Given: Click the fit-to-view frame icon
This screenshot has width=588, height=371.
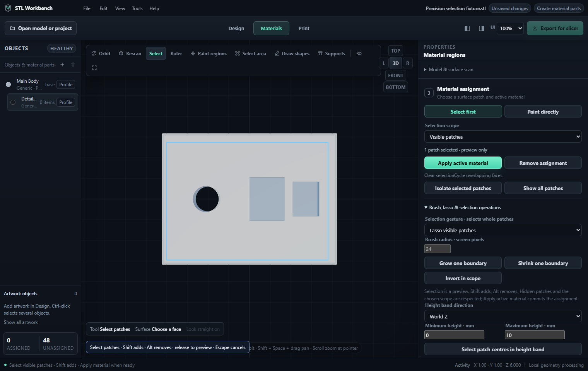Looking at the screenshot, I should tap(94, 68).
